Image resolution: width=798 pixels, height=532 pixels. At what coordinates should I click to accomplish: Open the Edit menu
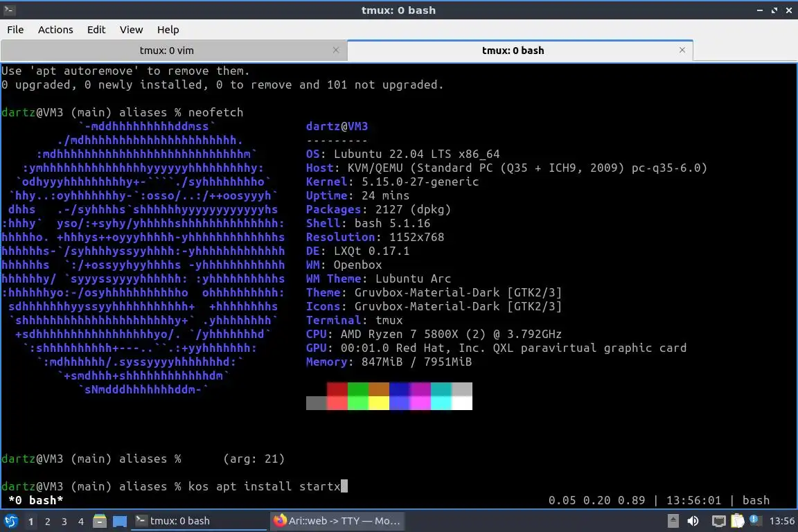96,30
